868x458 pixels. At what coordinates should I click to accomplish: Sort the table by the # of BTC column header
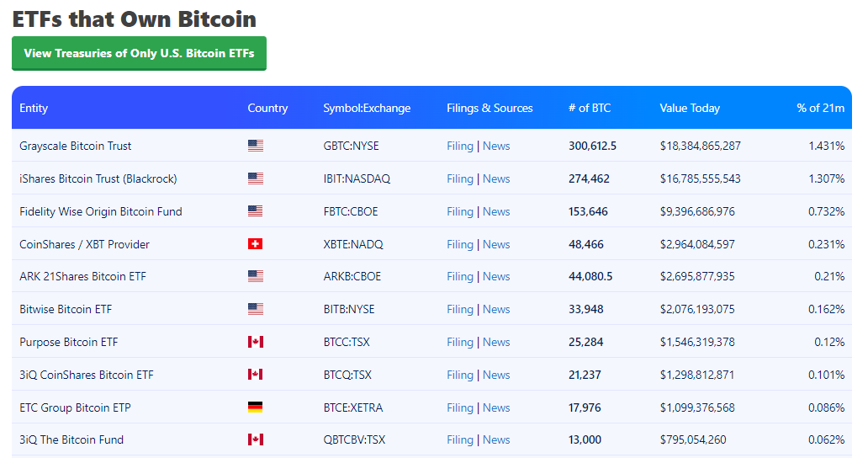[590, 108]
